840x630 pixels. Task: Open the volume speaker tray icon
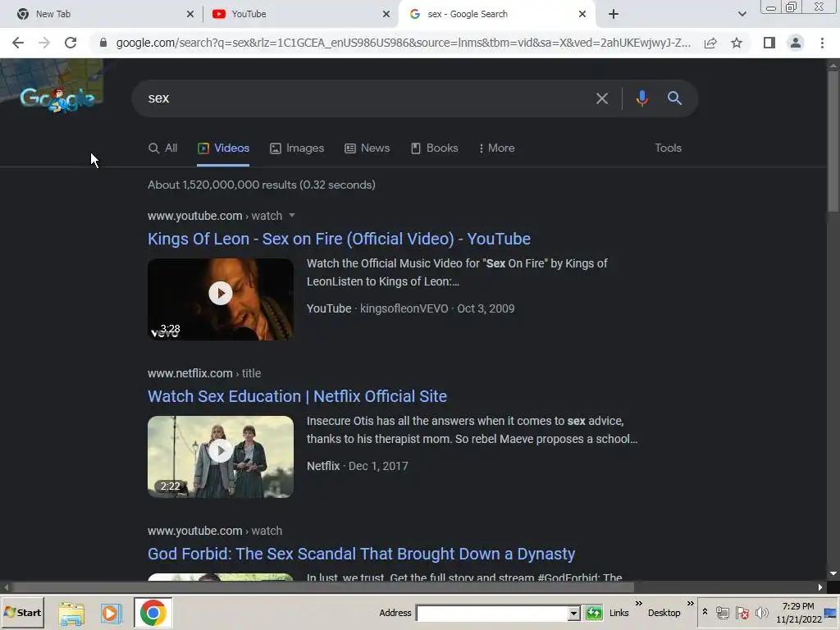click(761, 613)
